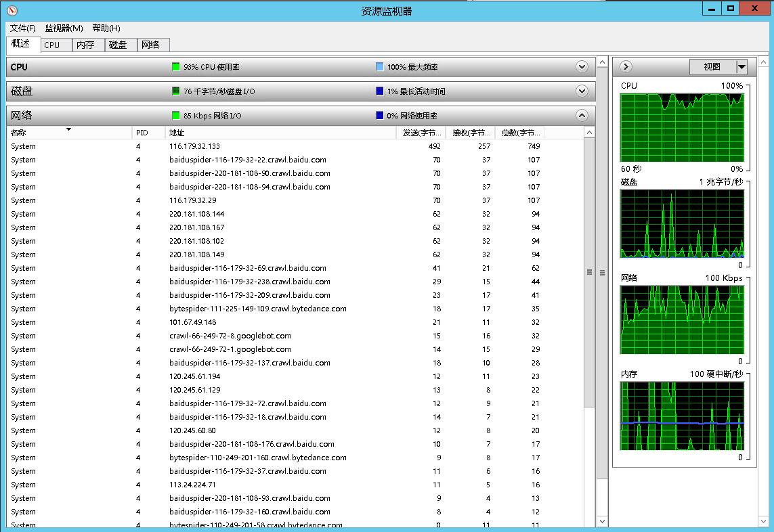This screenshot has height=532, width=774.
Task: Click the green network I/O indicator square
Action: [176, 116]
